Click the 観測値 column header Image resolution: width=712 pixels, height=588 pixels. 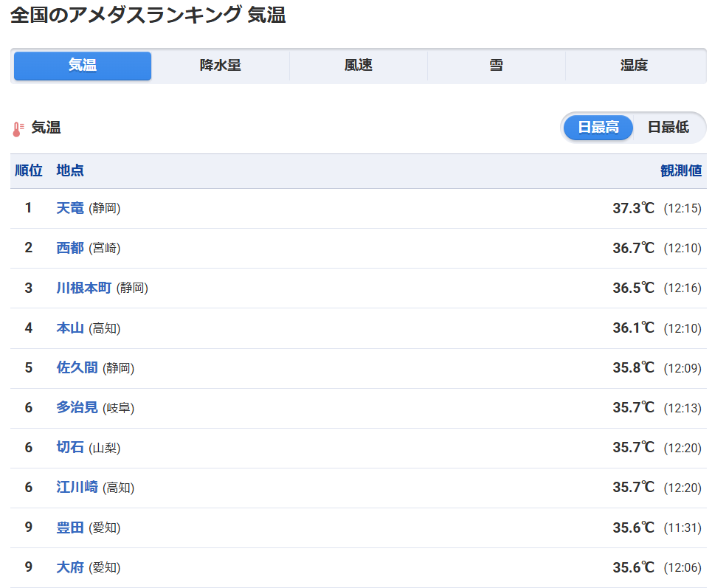680,171
